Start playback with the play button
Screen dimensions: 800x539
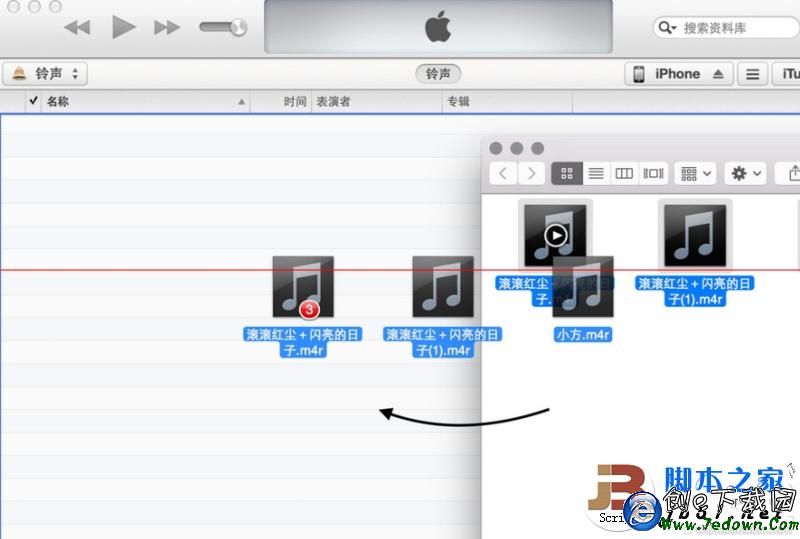(123, 27)
